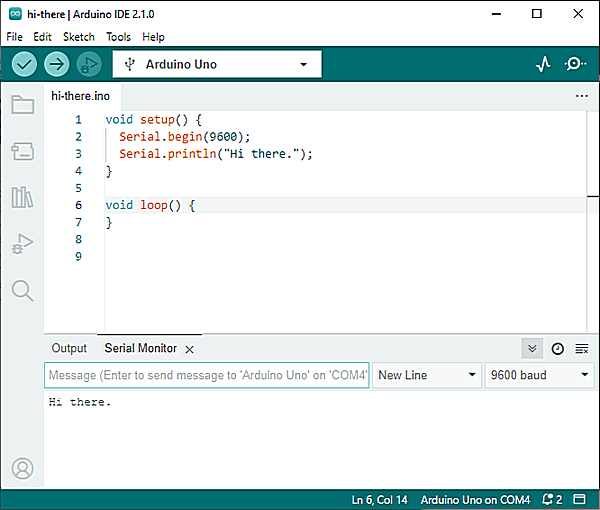The width and height of the screenshot is (600, 510).
Task: Toggle autoscroll in the Serial Monitor
Action: point(532,349)
